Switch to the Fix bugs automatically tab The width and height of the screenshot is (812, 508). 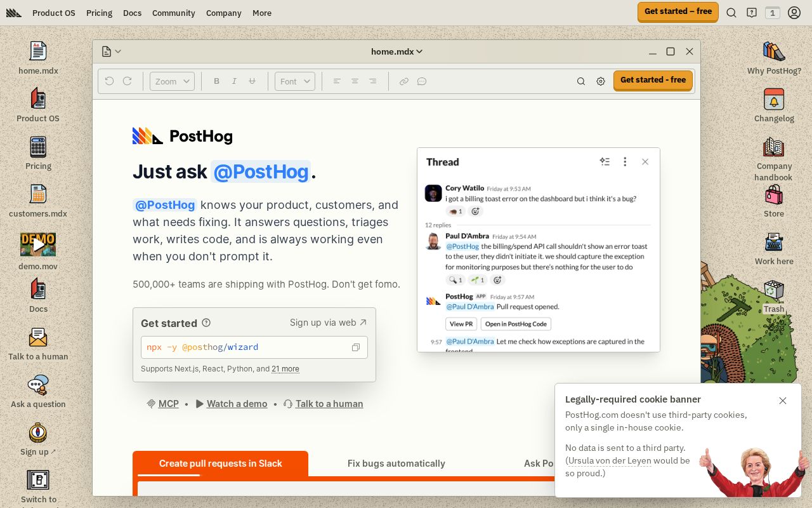point(396,464)
